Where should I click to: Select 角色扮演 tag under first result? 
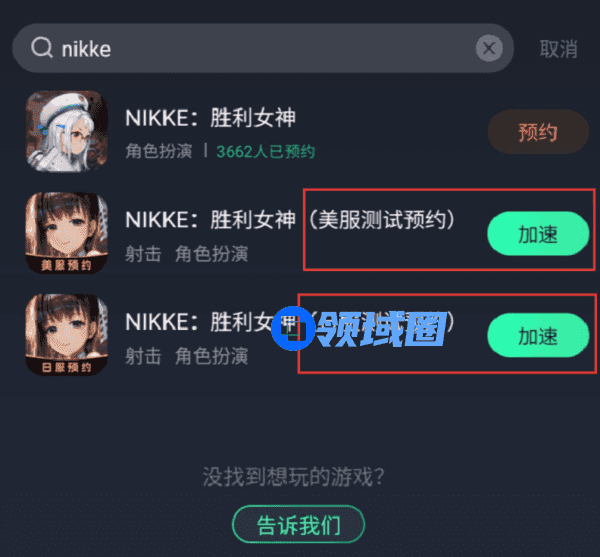pyautogui.click(x=159, y=151)
